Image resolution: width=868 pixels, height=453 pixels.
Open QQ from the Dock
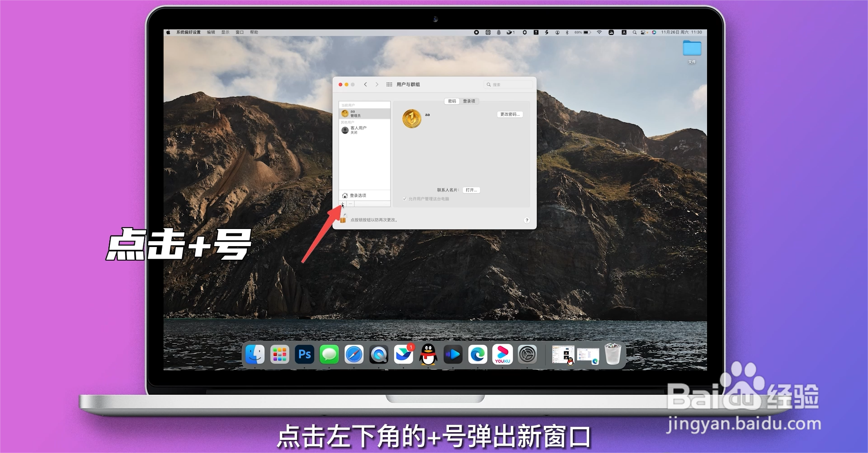click(x=429, y=355)
